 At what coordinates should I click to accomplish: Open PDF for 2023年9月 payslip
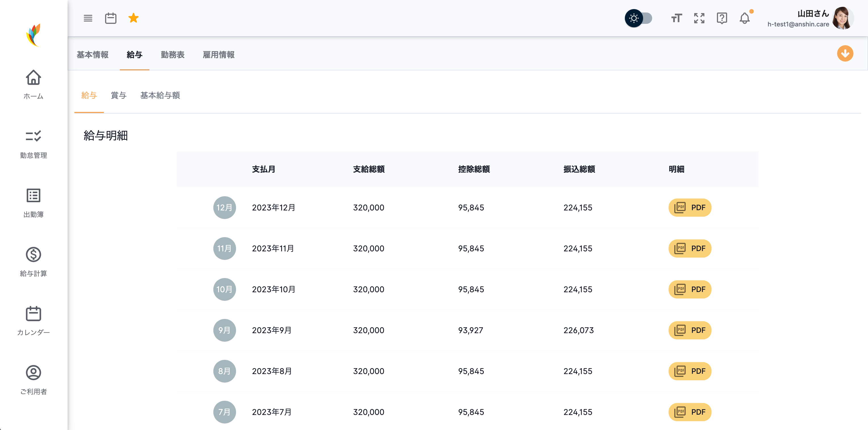tap(689, 330)
